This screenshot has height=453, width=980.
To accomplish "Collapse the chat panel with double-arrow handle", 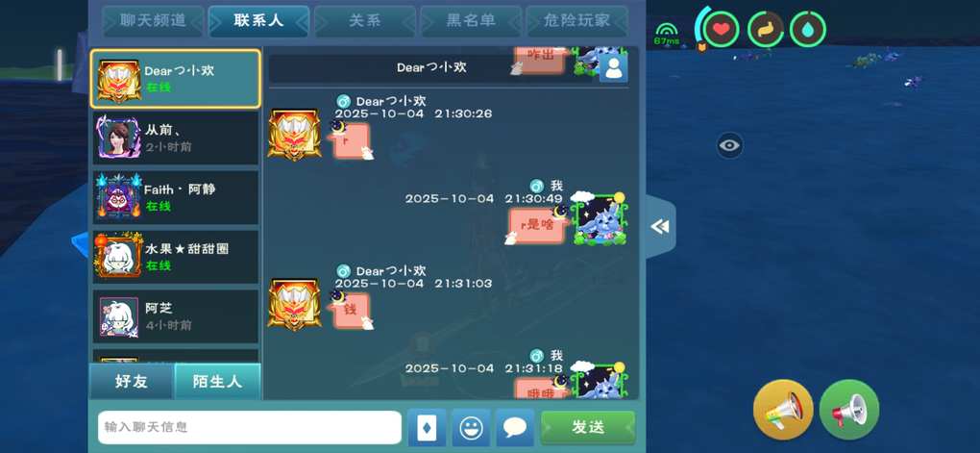I will (660, 227).
